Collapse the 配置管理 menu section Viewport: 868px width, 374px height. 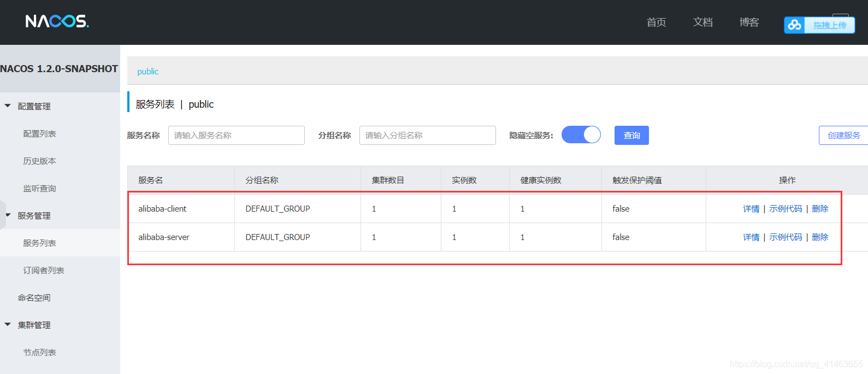(8, 106)
